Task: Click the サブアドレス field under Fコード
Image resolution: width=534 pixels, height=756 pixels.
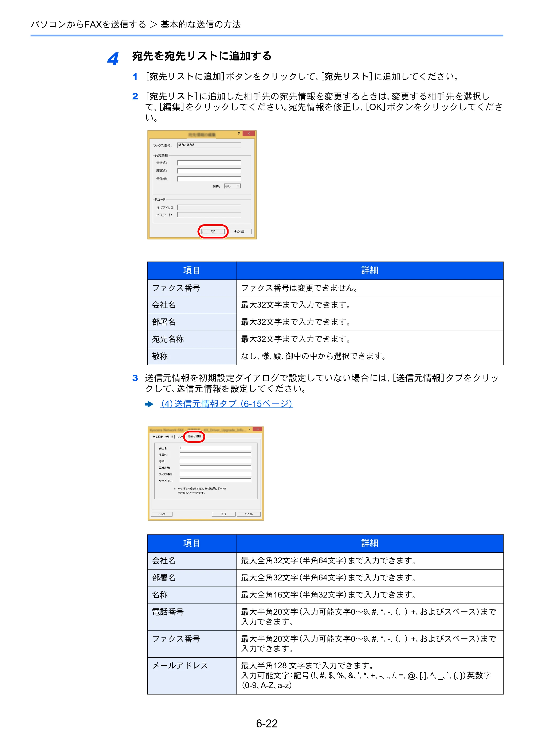Action: click(x=209, y=207)
